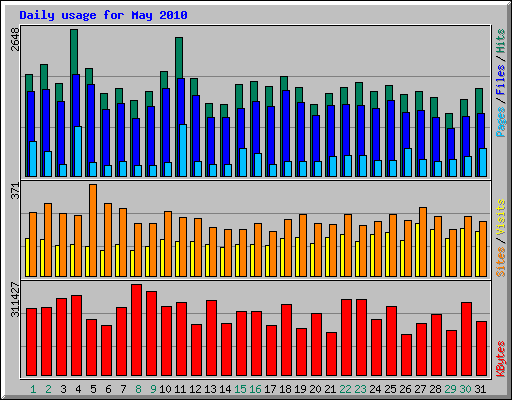Click the cyan pages bar for day 11
The width and height of the screenshot is (512, 400).
(183, 150)
